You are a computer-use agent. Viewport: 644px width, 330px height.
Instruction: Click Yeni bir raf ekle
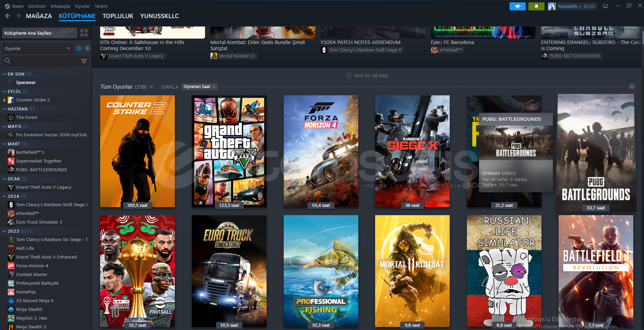[x=367, y=76]
